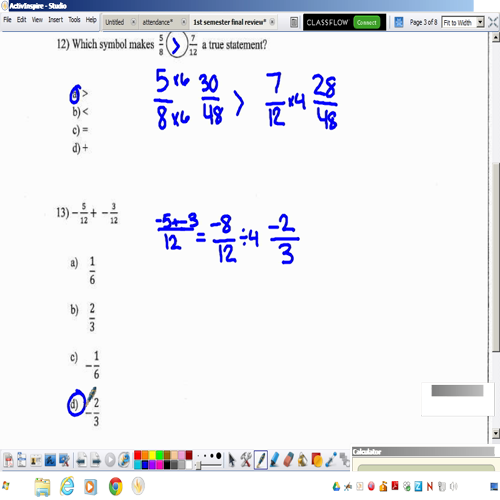Click the Classflow Connect button
The width and height of the screenshot is (500, 500).
pos(367,22)
